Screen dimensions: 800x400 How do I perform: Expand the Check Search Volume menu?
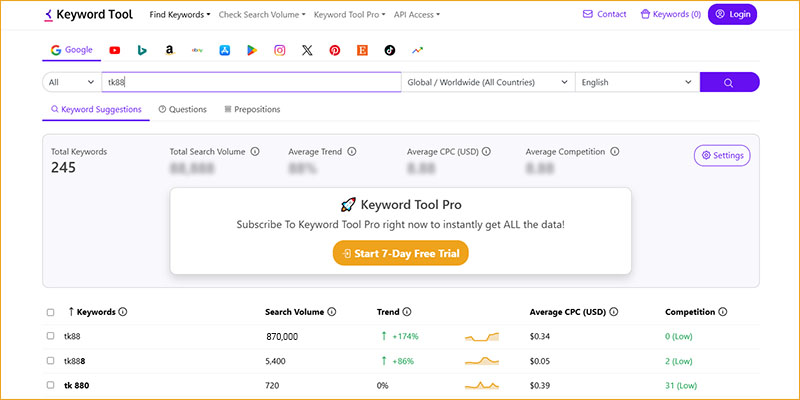[x=262, y=15]
